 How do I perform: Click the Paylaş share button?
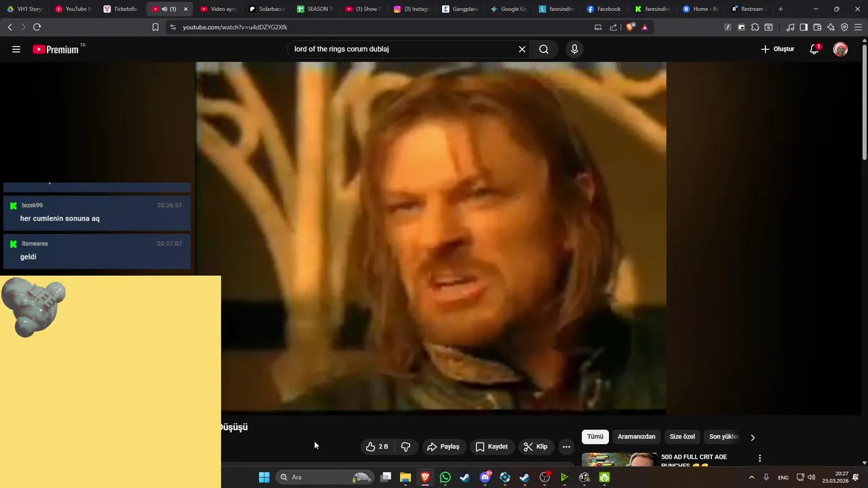[443, 447]
